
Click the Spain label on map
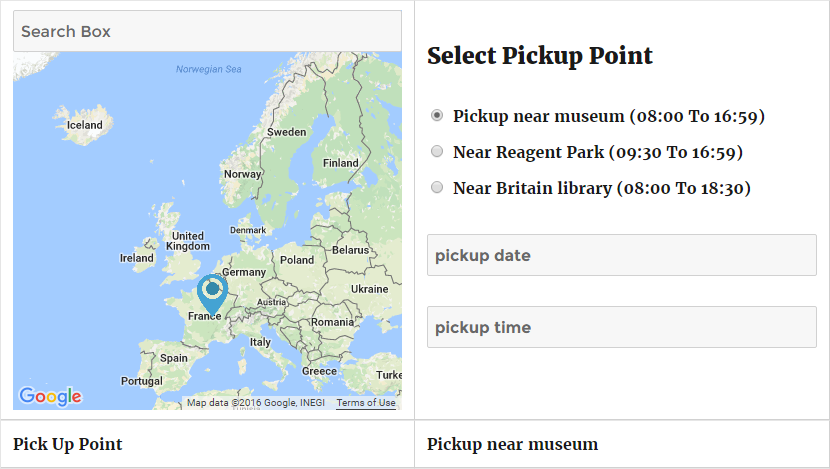(x=174, y=358)
